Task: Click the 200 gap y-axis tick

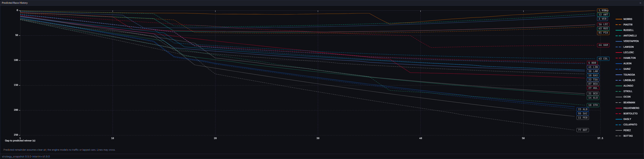Action: [16, 110]
